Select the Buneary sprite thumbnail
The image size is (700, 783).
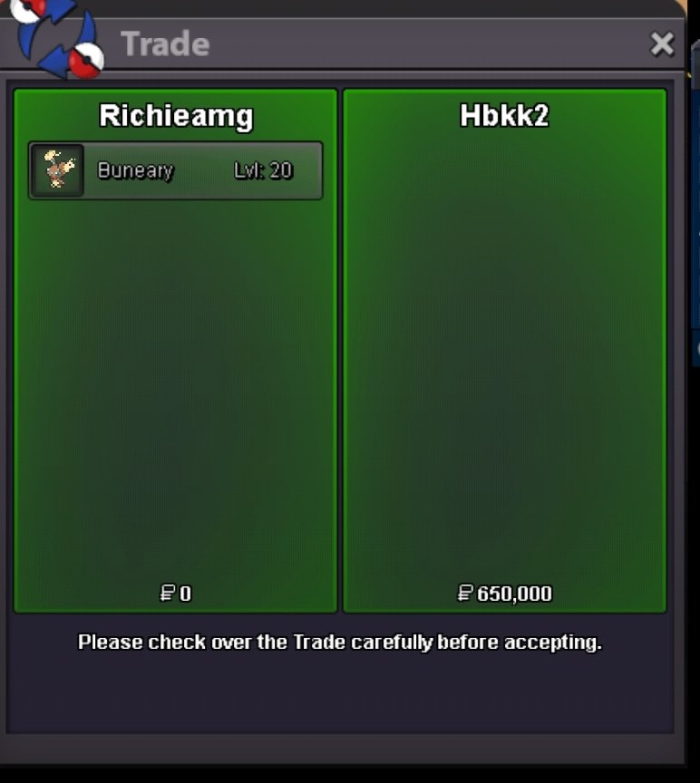57,170
